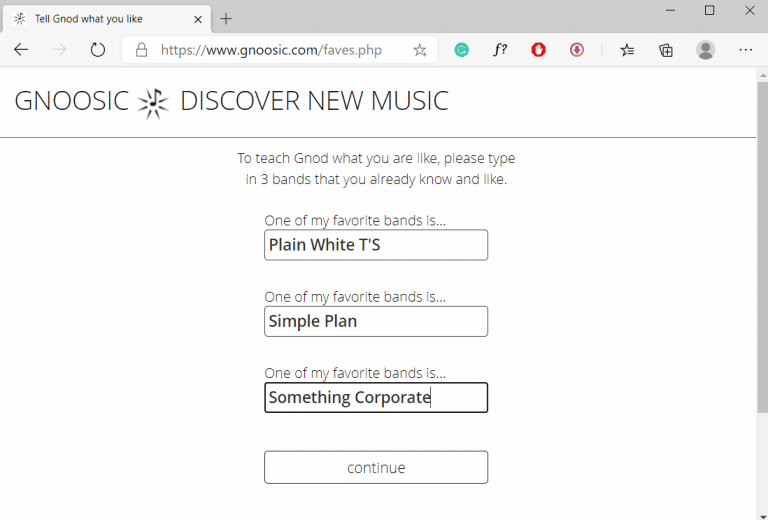Open the red ad blocker extension
Screen dimensions: 768x520
coord(538,49)
